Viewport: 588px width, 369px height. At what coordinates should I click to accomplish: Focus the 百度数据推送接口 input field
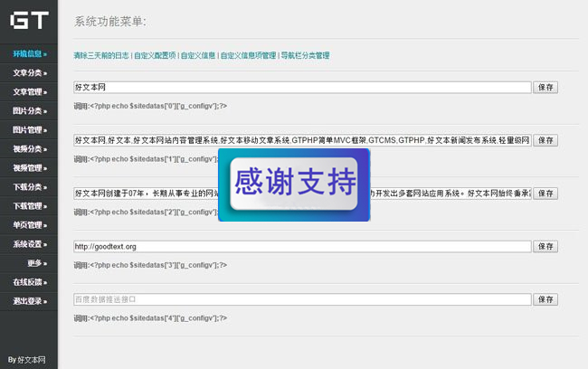point(302,299)
